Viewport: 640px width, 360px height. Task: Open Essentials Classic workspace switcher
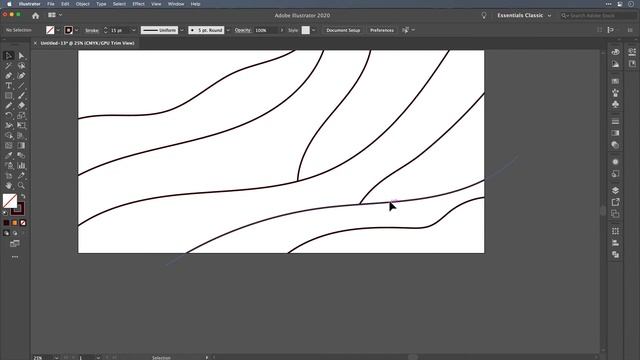pyautogui.click(x=524, y=16)
